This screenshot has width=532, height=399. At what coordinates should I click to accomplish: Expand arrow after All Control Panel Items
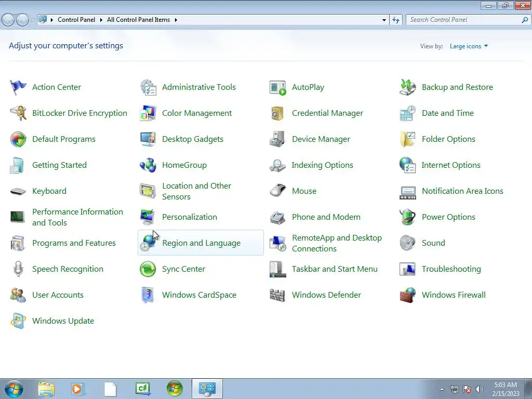point(176,20)
